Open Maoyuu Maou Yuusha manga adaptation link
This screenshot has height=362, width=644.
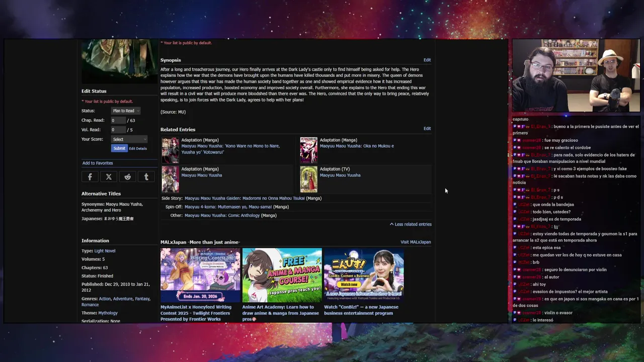click(x=202, y=175)
